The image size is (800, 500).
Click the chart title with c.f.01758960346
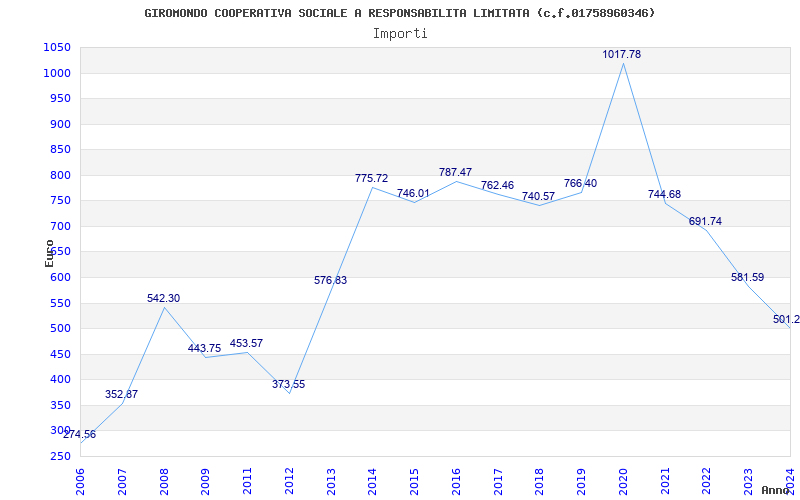tap(399, 13)
